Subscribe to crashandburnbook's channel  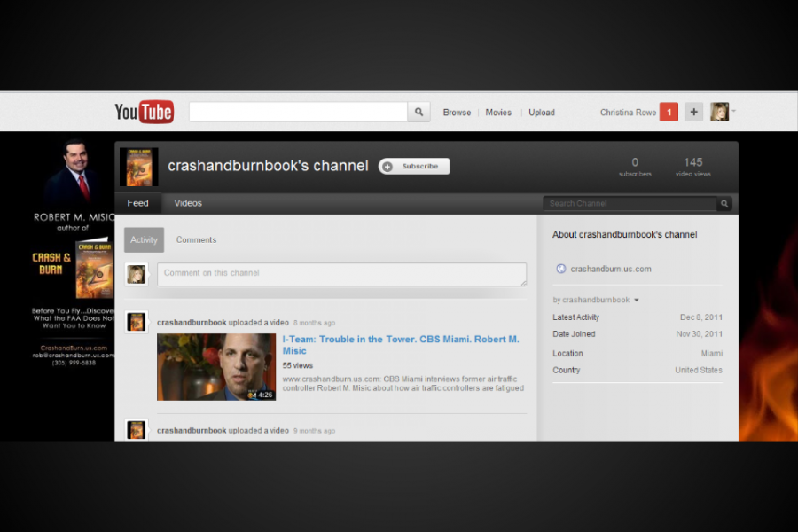(x=414, y=166)
